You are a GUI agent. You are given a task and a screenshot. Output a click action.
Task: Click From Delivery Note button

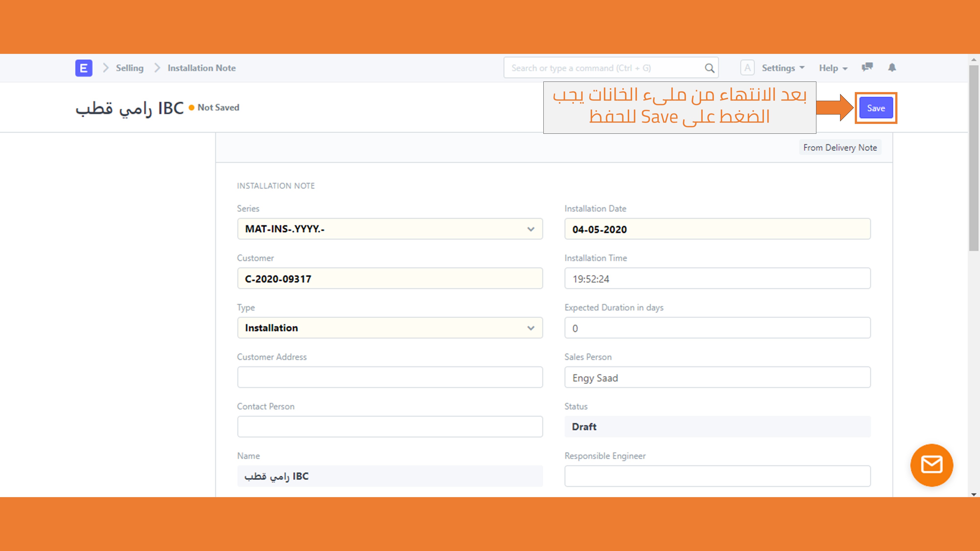click(840, 147)
